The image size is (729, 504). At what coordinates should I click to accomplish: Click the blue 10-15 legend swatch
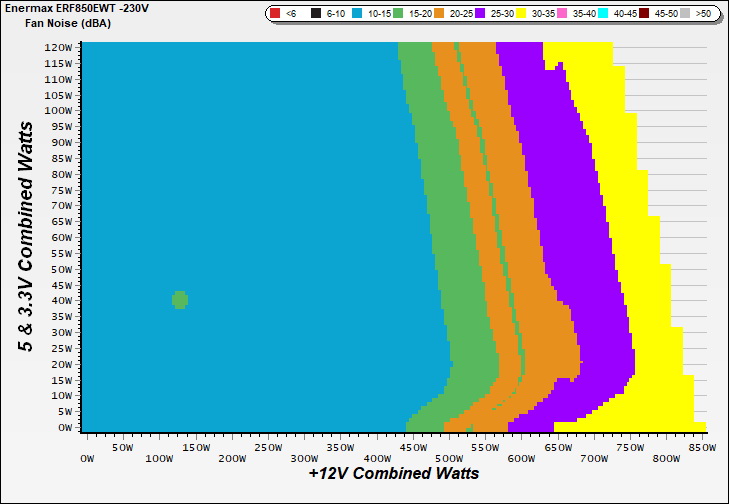pyautogui.click(x=354, y=13)
